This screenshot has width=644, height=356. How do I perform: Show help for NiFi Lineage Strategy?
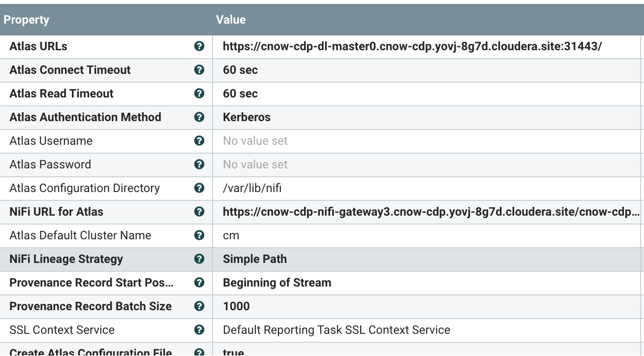point(199,259)
